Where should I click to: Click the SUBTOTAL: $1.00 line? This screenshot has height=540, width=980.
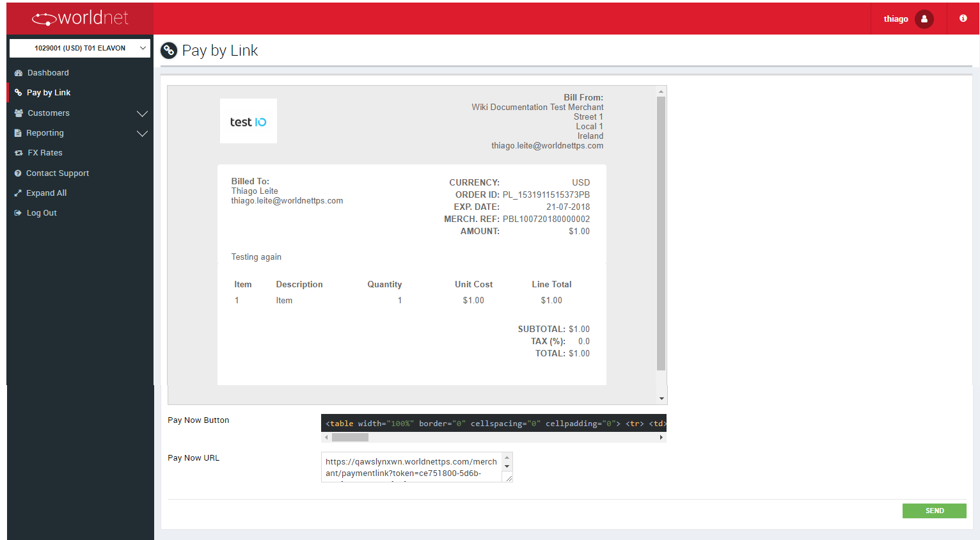[x=554, y=329]
